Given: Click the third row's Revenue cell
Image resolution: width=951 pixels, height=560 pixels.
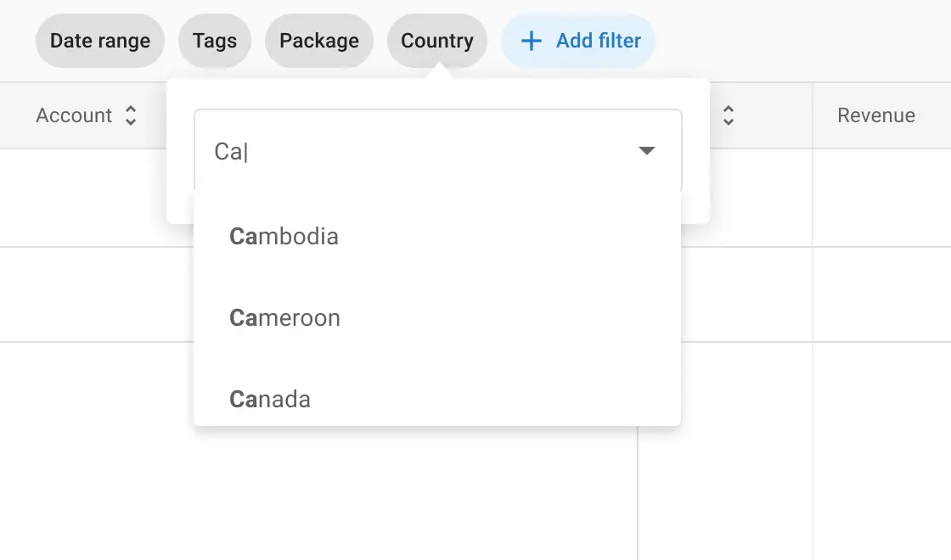Looking at the screenshot, I should click(x=881, y=450).
